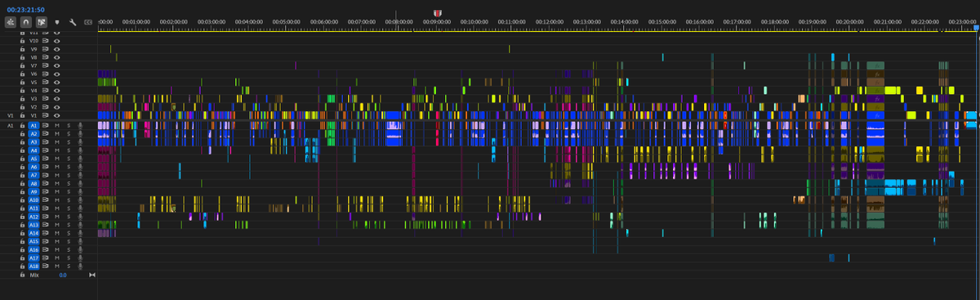The image size is (980, 300).
Task: Open timeline display settings wrench
Action: [x=73, y=21]
